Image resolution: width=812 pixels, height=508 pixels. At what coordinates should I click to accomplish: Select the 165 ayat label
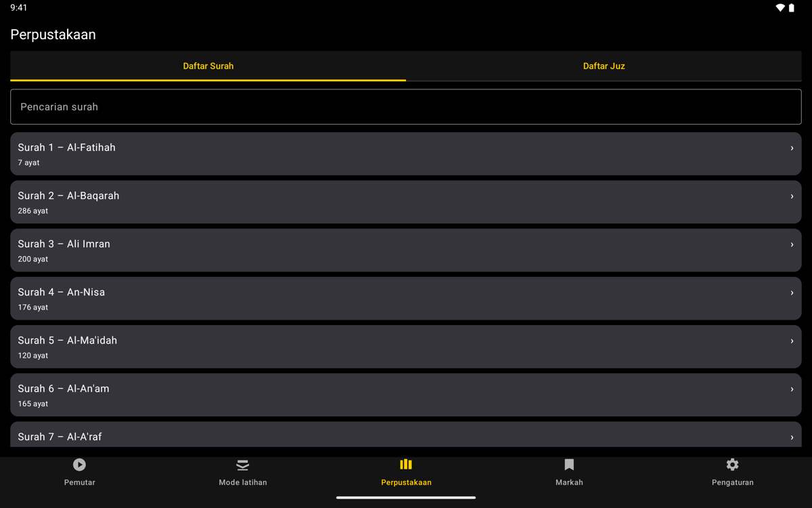coord(33,404)
